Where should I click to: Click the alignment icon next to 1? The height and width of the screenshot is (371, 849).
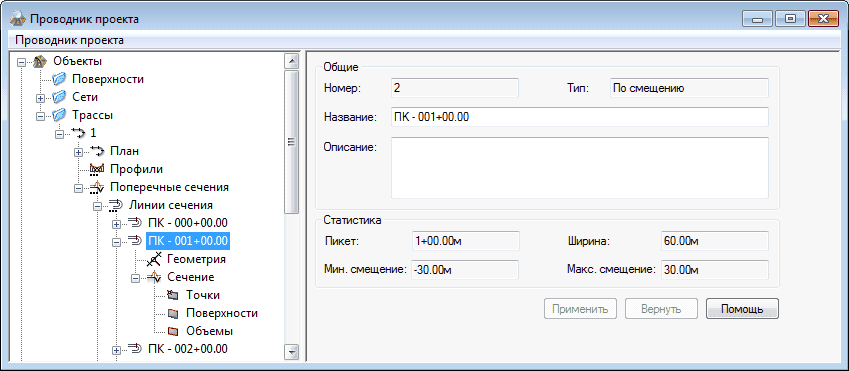tap(79, 133)
